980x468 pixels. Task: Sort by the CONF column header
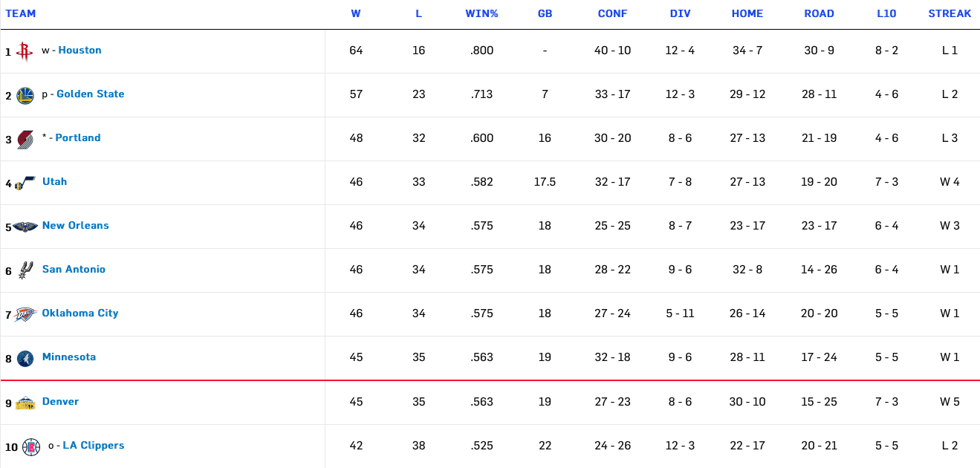[612, 14]
